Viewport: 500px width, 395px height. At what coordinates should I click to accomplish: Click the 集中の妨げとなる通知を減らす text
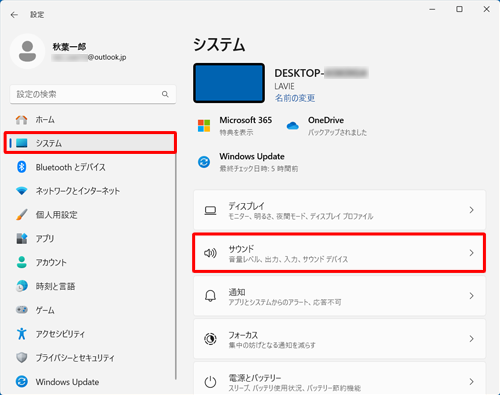pyautogui.click(x=272, y=345)
